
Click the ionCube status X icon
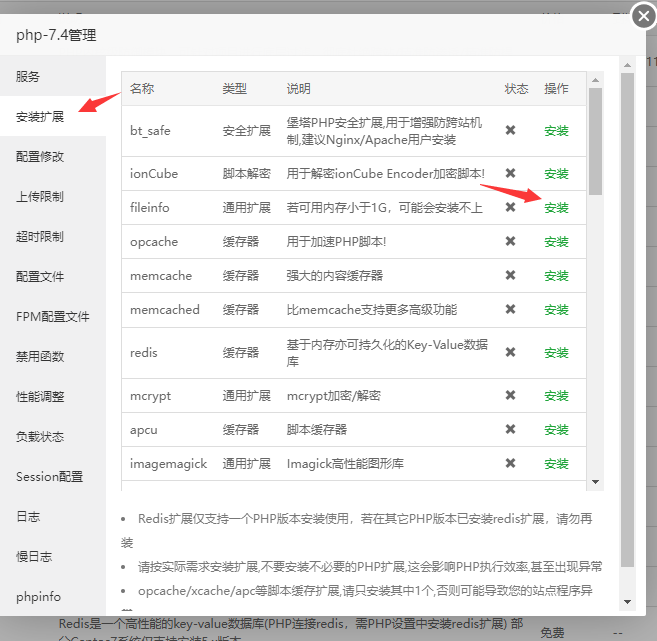(x=510, y=173)
